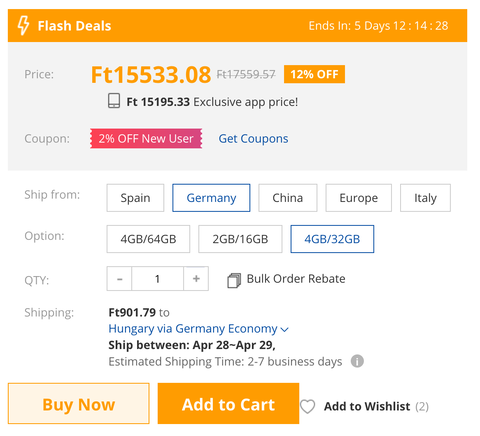This screenshot has height=436, width=480.
Task: Click the 2% OFF New User coupon
Action: (146, 139)
